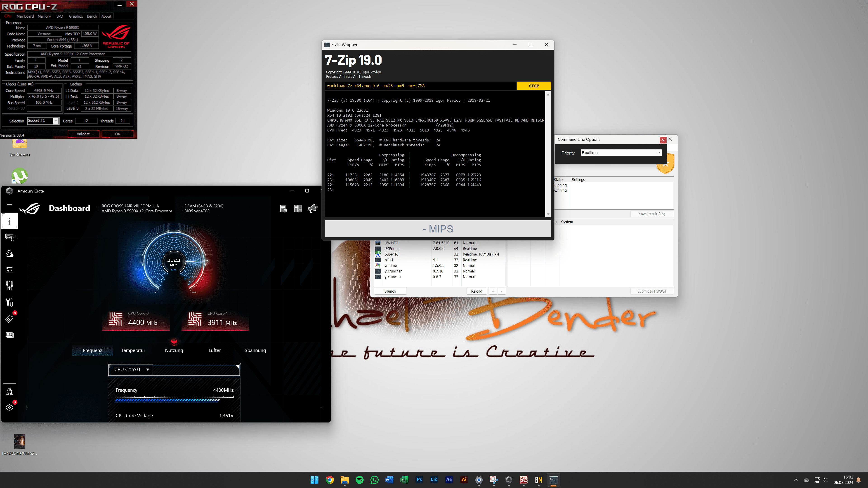Open the About tab in CPU-Z
868x488 pixels.
point(106,16)
